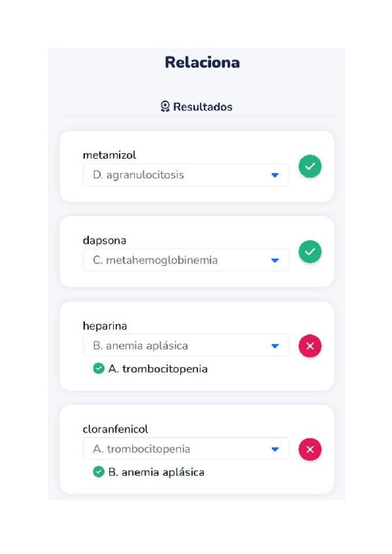Click the small green check before A. trombocitopenia
392x554 pixels.
99,368
